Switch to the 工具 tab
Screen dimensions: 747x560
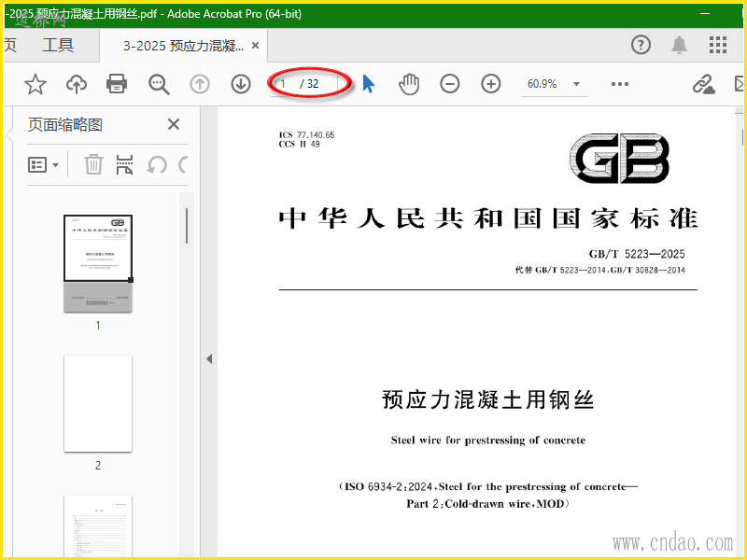point(58,45)
